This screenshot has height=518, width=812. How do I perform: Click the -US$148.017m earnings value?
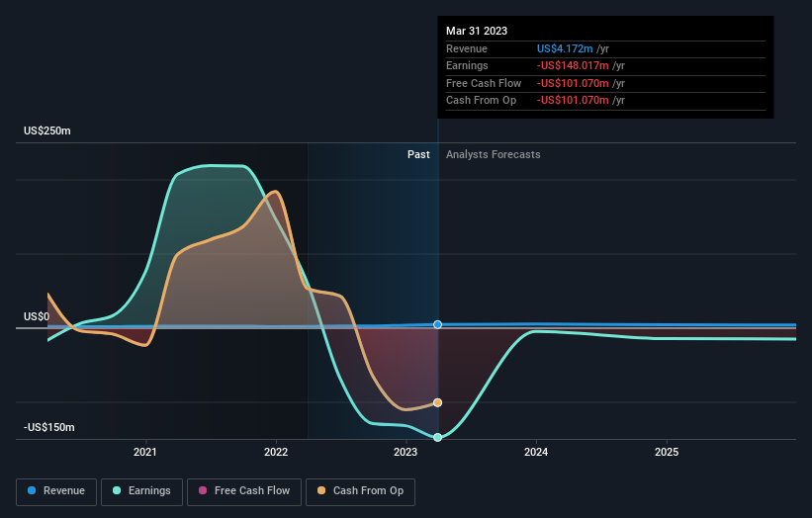573,65
